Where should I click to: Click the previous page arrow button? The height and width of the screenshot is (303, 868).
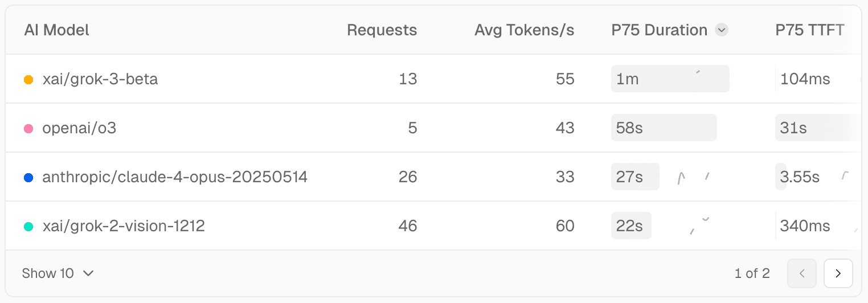[x=802, y=273]
